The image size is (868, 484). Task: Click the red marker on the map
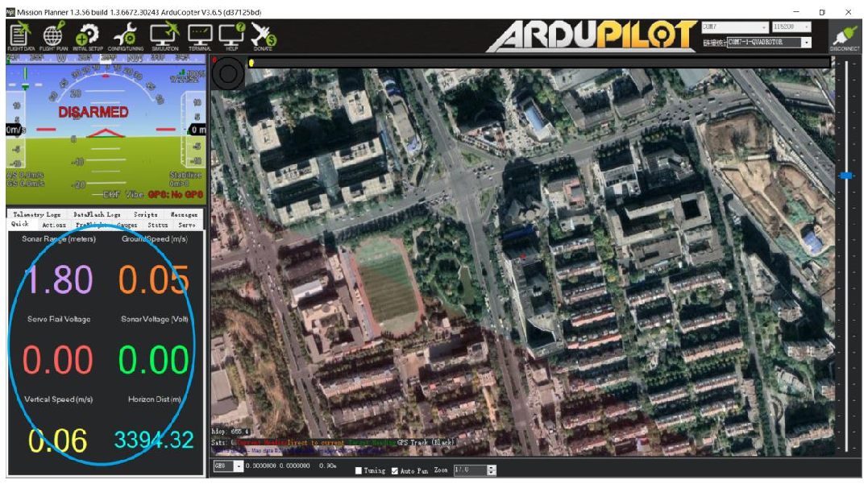(523, 256)
